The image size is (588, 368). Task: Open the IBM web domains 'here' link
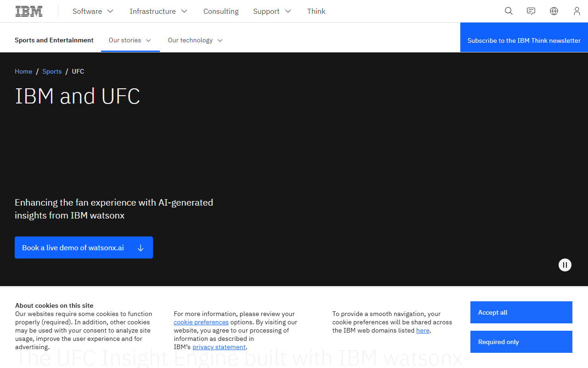tap(423, 330)
